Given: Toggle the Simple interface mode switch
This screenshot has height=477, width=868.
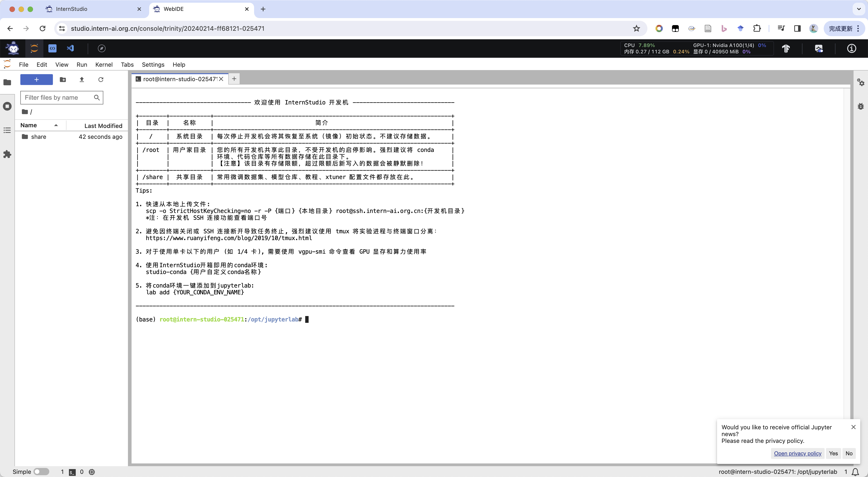Looking at the screenshot, I should [41, 472].
